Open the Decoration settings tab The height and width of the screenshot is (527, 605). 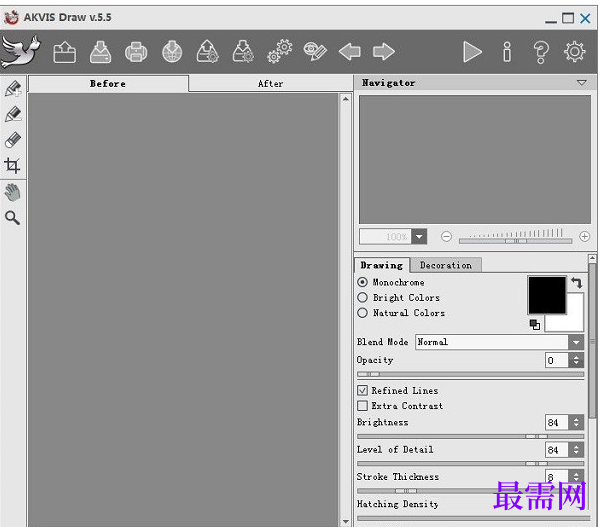pos(446,265)
